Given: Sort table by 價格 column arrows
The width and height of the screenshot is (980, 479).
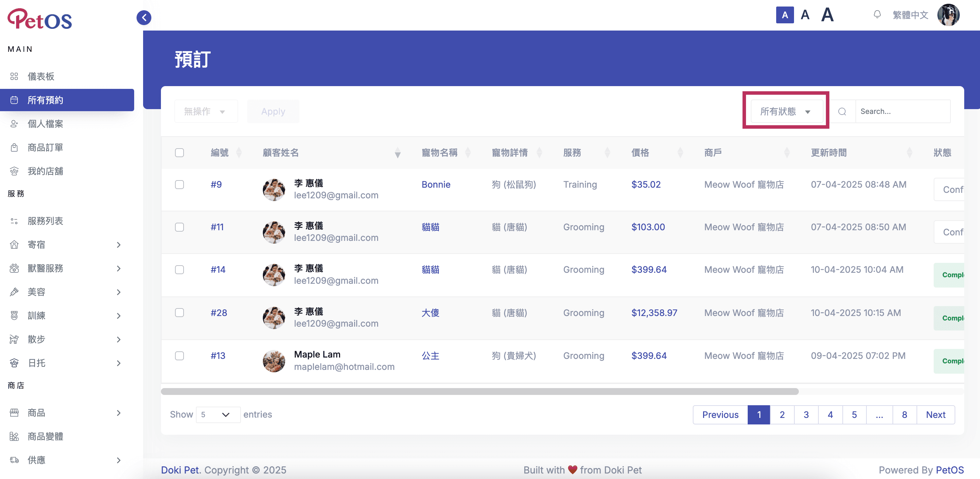Looking at the screenshot, I should (x=680, y=153).
